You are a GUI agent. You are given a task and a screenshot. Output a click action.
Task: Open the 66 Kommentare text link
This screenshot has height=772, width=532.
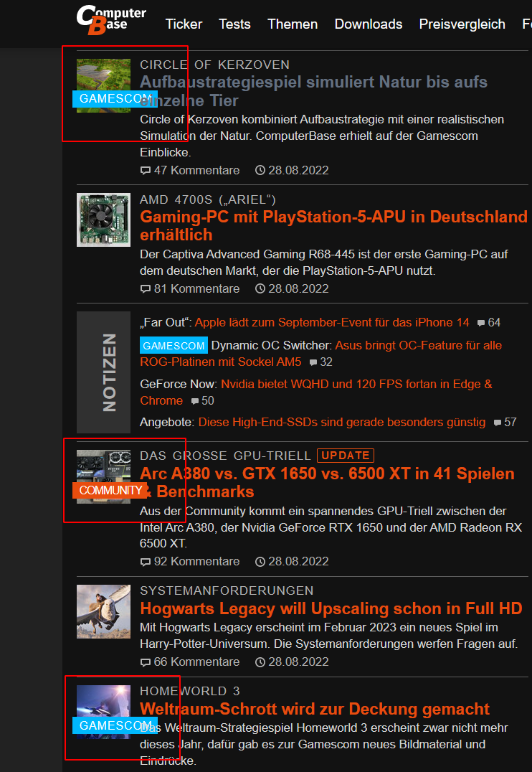click(x=197, y=662)
